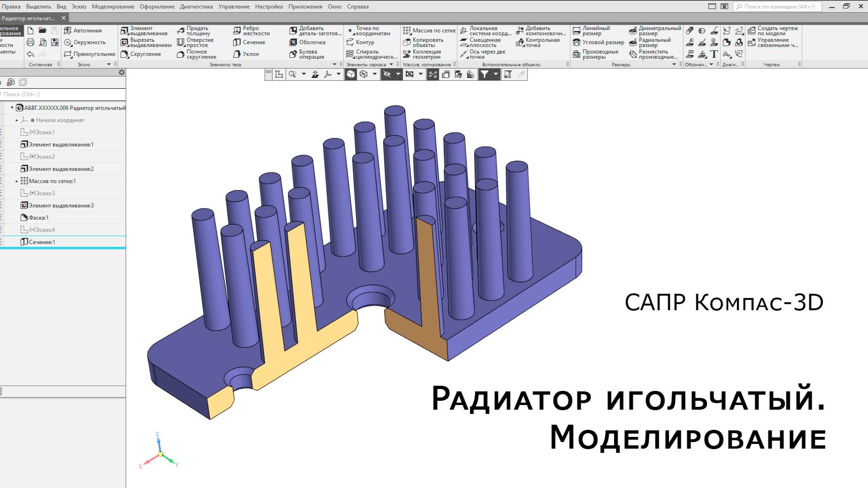Click inside the Поиск по командам field
868x488 pixels.
[774, 7]
